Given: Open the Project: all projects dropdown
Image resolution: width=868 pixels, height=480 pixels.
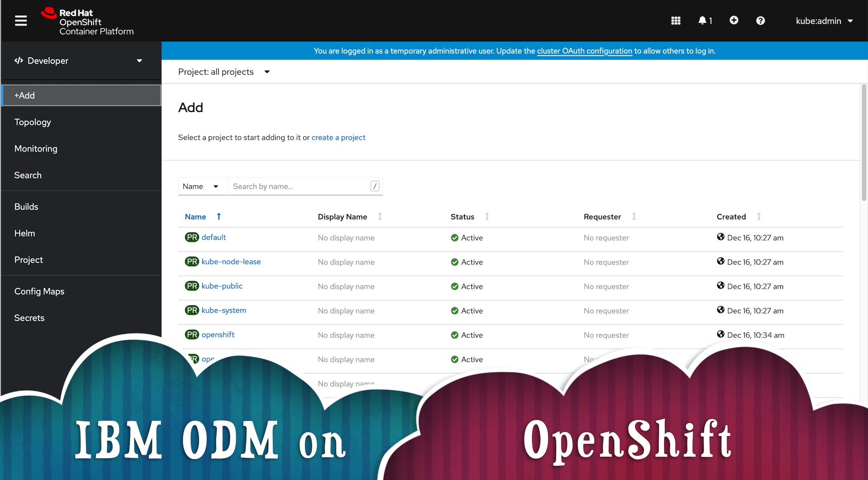Looking at the screenshot, I should point(224,72).
